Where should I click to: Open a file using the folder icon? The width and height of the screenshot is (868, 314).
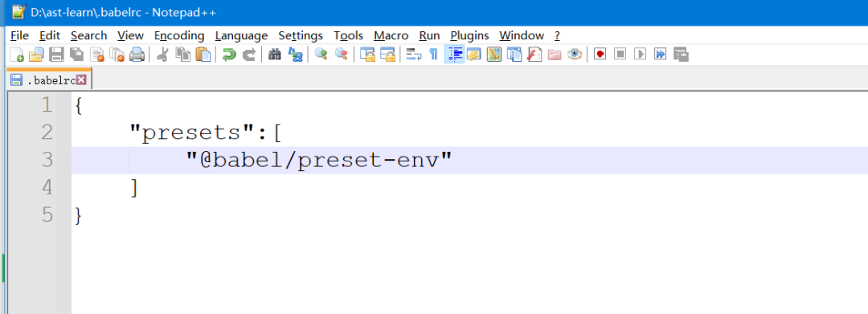pyautogui.click(x=36, y=54)
